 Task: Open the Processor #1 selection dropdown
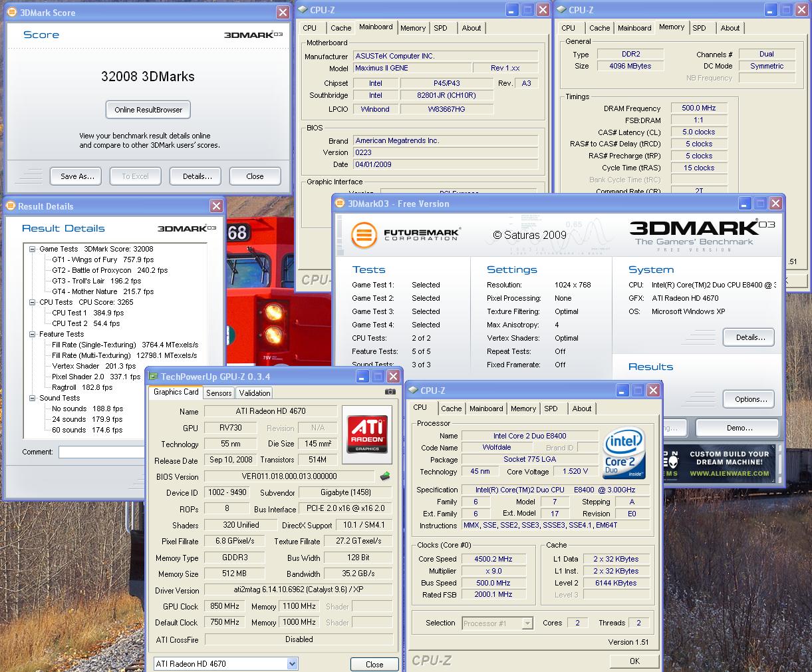coord(527,623)
